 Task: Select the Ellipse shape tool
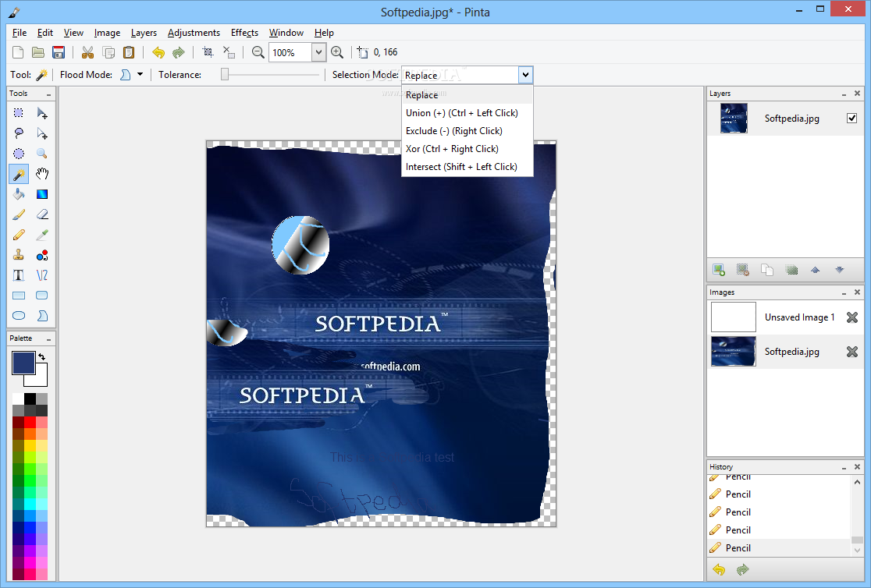point(18,316)
